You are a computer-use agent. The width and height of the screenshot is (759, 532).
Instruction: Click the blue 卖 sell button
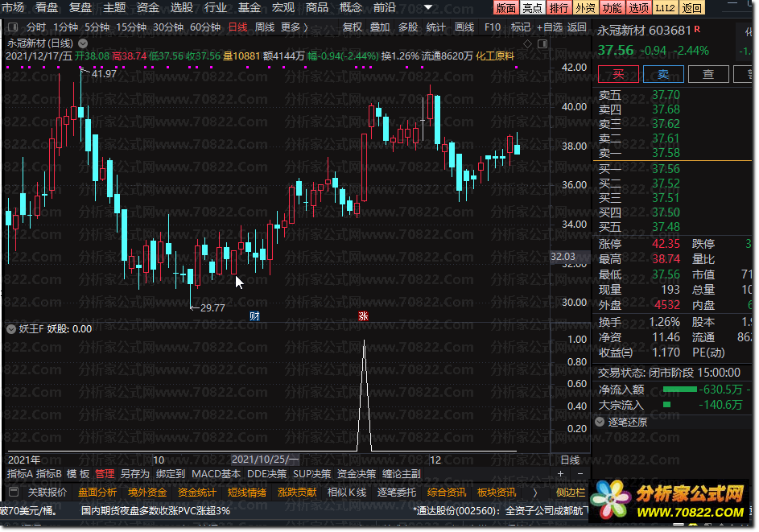663,74
